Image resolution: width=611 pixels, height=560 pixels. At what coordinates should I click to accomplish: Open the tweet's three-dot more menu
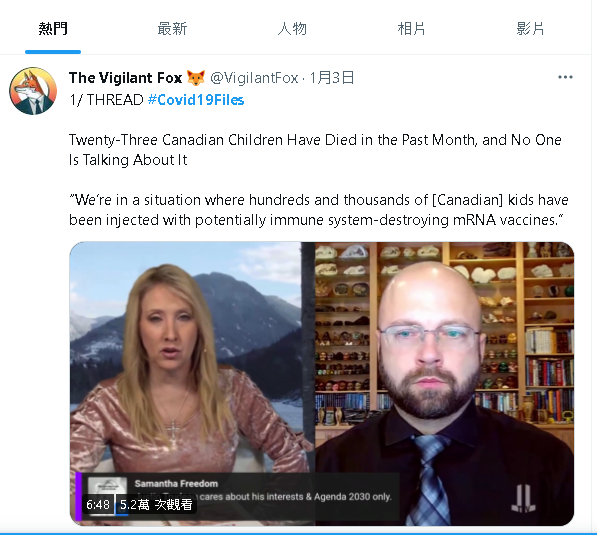tap(565, 77)
